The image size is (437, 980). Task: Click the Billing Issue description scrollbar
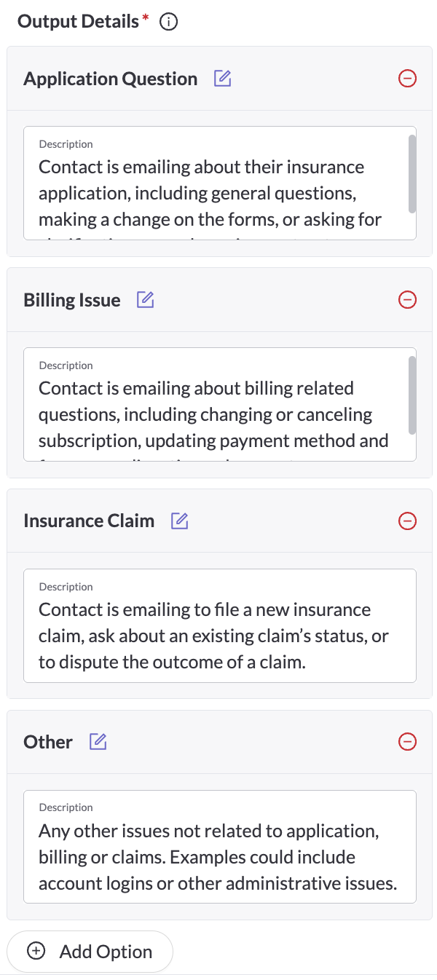click(412, 395)
